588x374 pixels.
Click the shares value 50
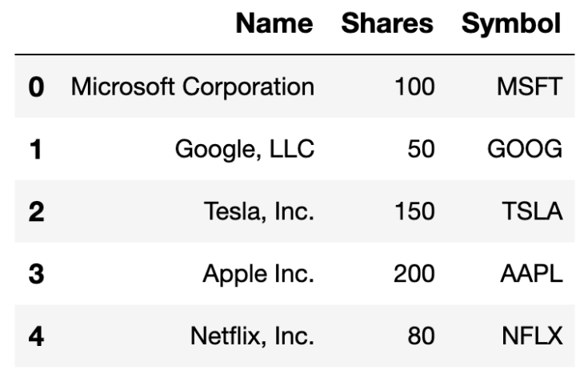[x=420, y=150]
